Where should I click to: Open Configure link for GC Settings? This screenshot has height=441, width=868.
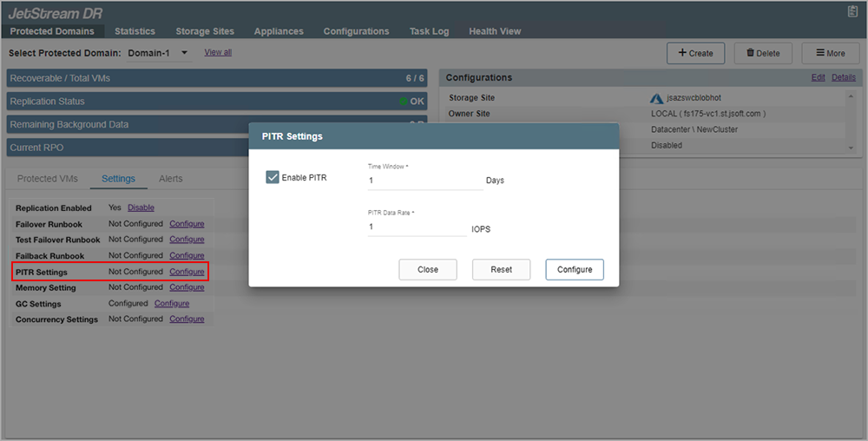pos(172,304)
